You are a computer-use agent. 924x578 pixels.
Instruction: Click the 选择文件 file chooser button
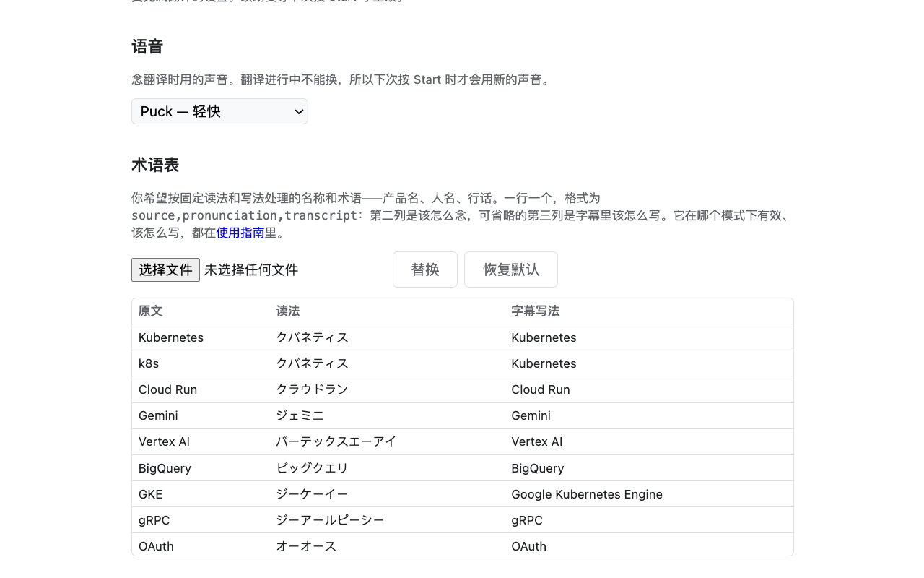pyautogui.click(x=165, y=269)
